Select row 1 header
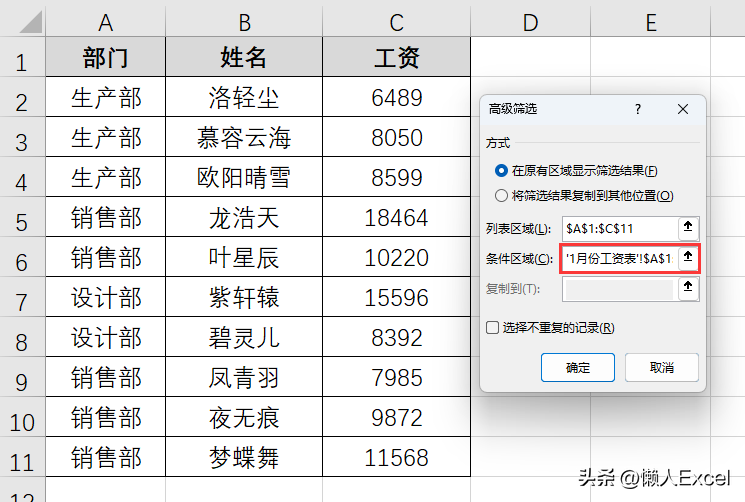This screenshot has height=502, width=745. pos(22,57)
